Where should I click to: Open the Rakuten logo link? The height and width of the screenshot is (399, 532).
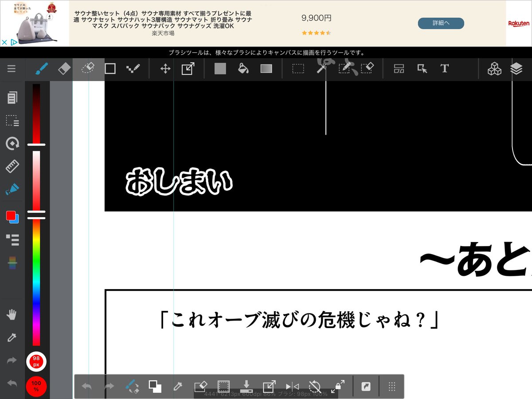519,23
